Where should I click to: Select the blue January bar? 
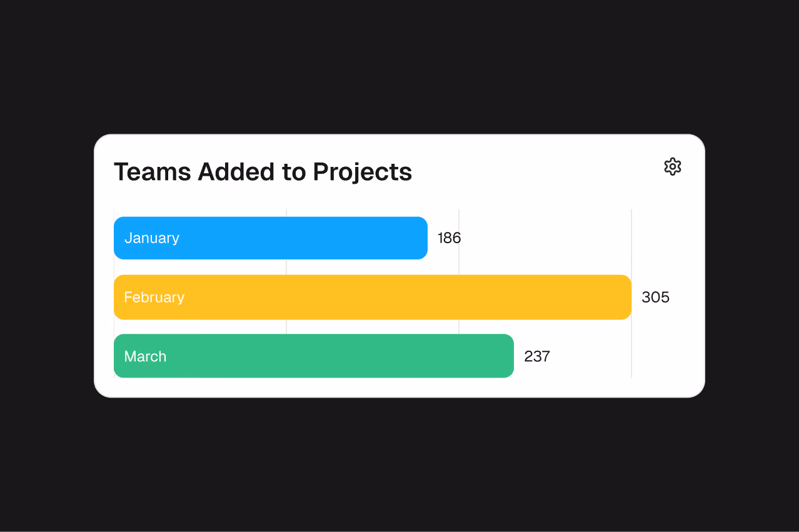(271, 238)
